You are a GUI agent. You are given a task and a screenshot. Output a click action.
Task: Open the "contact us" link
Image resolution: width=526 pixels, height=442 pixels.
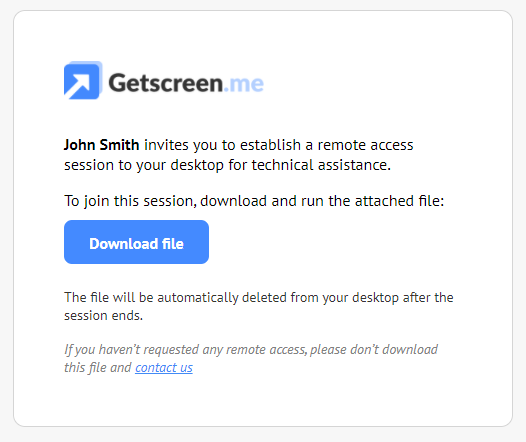pos(164,368)
